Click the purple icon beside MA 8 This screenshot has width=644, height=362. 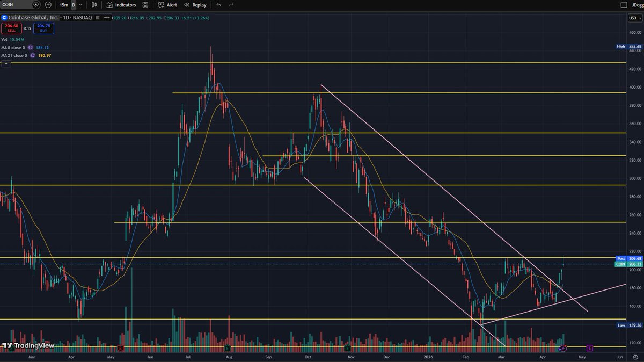tap(30, 47)
